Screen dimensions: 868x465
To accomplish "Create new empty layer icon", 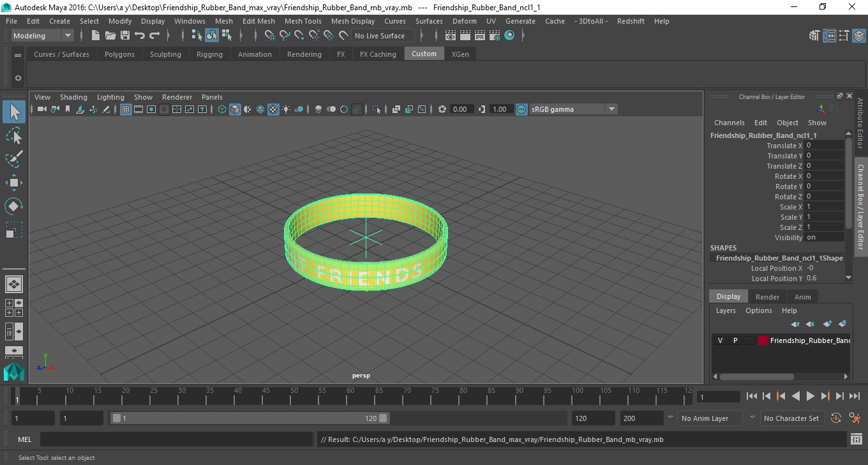I will coord(827,324).
